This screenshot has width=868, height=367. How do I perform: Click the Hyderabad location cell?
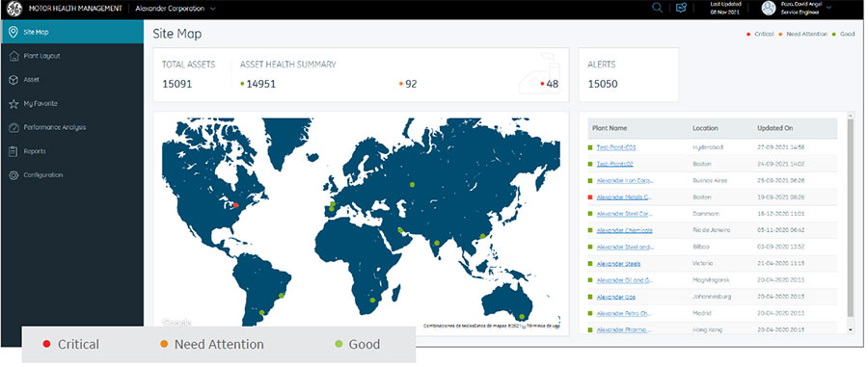point(708,147)
